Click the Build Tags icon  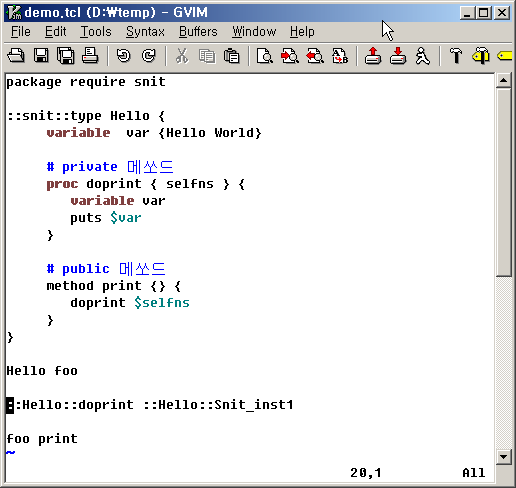pyautogui.click(x=481, y=56)
